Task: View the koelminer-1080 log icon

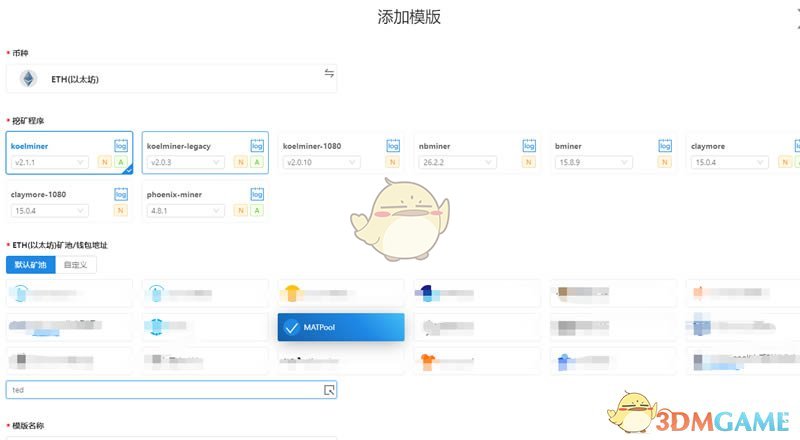Action: pos(393,146)
